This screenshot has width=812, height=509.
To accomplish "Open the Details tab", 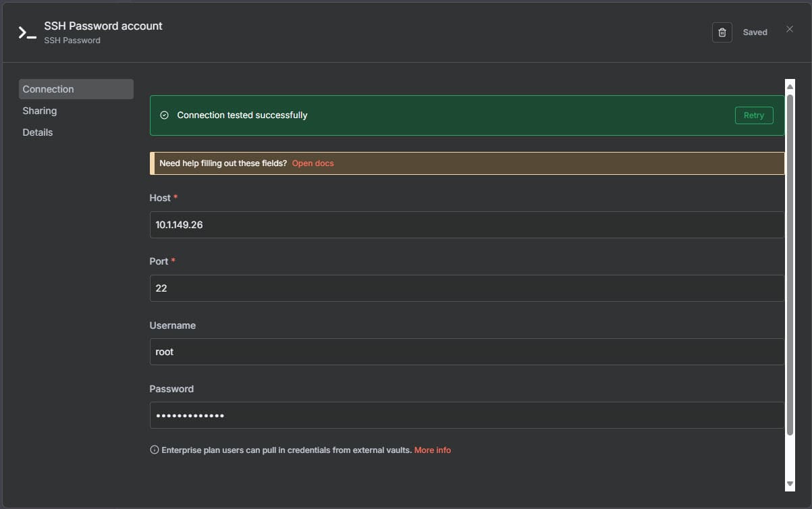I will pos(38,132).
